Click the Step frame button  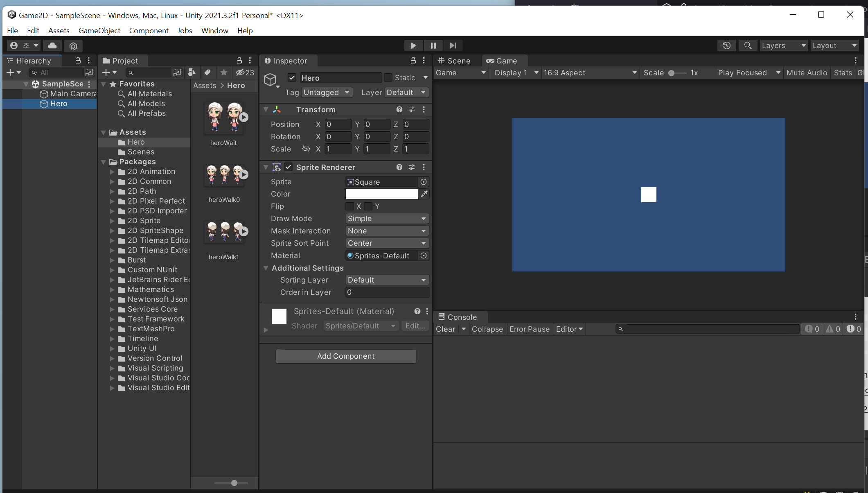click(453, 45)
